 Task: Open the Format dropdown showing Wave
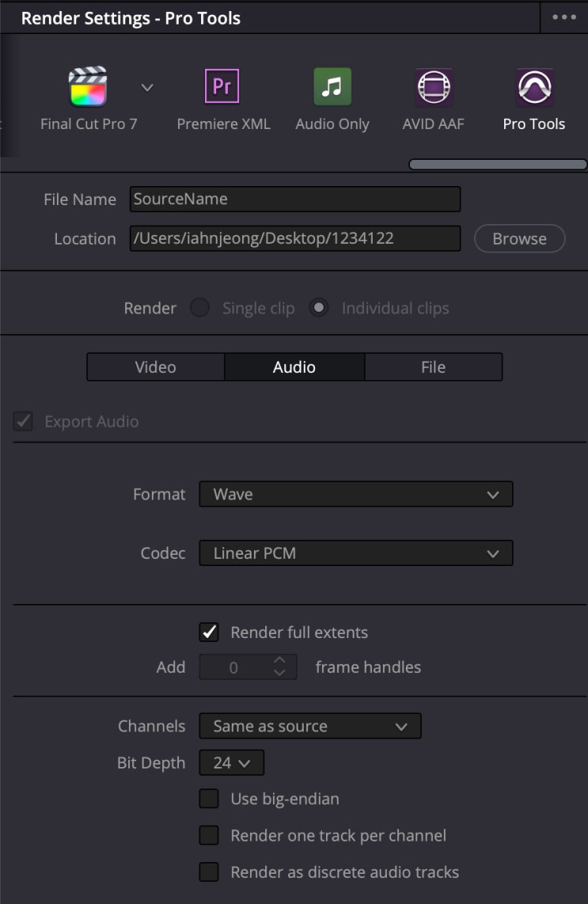point(355,494)
